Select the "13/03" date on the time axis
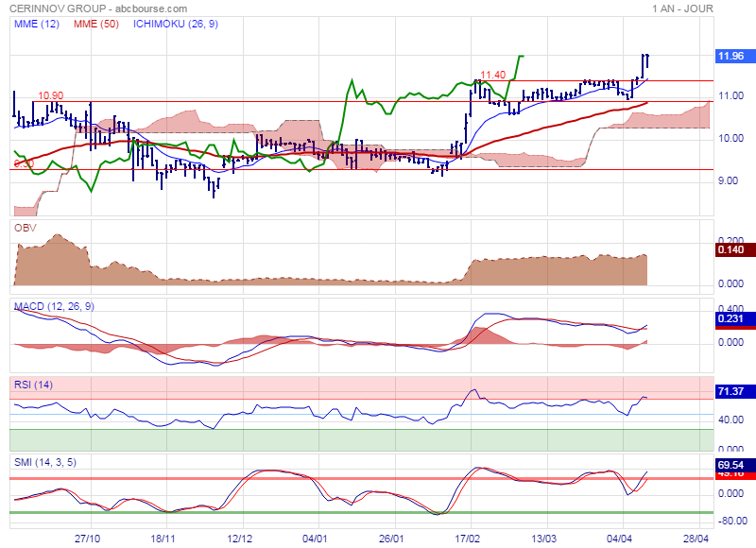The height and width of the screenshot is (548, 756). click(543, 539)
